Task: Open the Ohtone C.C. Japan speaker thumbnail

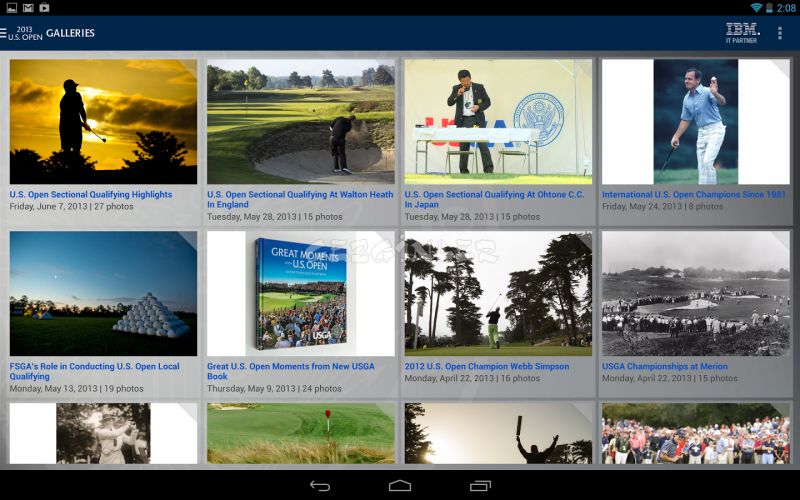Action: 498,121
